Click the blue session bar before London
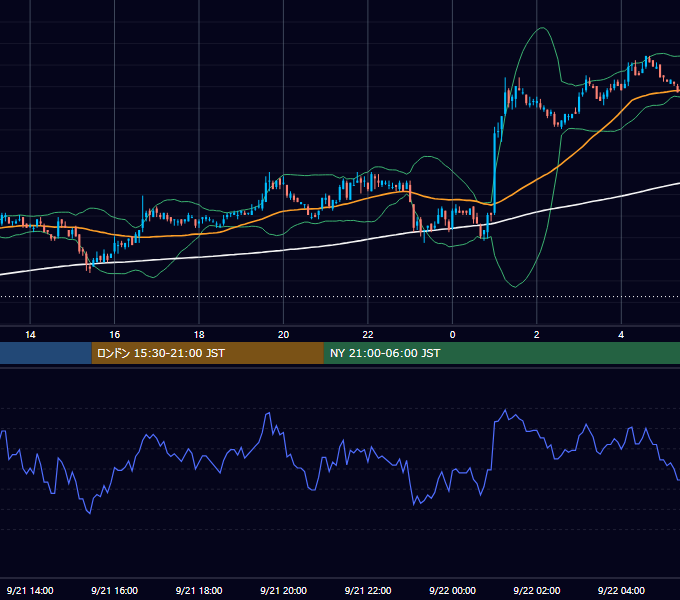The image size is (680, 600). coord(46,353)
